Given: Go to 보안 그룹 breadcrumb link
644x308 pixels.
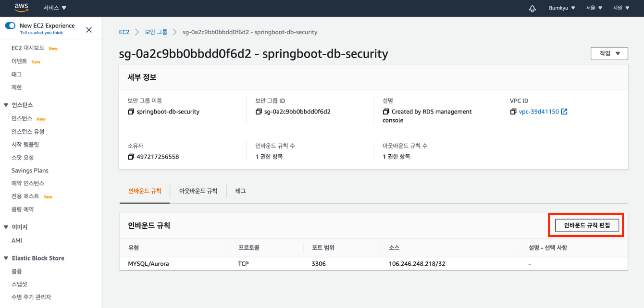Looking at the screenshot, I should (156, 32).
